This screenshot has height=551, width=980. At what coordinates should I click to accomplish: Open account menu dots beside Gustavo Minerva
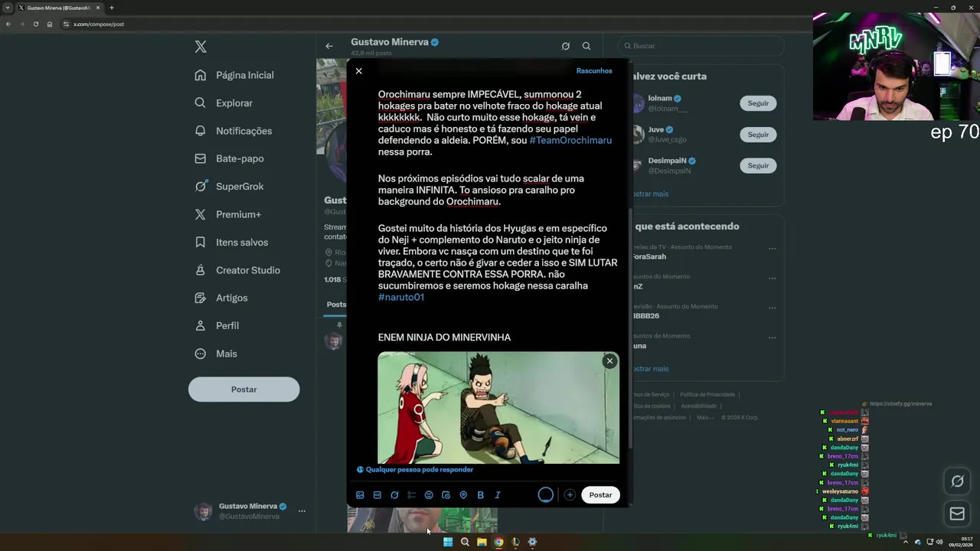pos(302,510)
